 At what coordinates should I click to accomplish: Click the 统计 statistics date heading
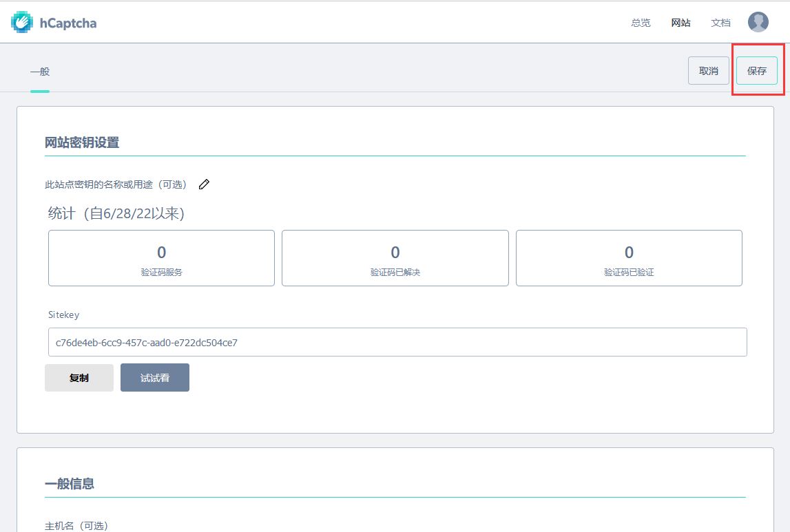[x=116, y=213]
